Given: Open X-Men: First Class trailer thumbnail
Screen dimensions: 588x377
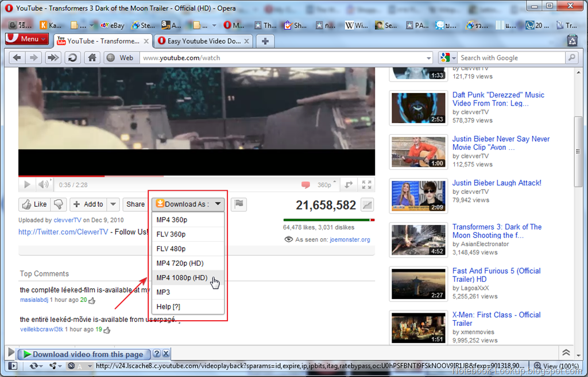Looking at the screenshot, I should 418,328.
